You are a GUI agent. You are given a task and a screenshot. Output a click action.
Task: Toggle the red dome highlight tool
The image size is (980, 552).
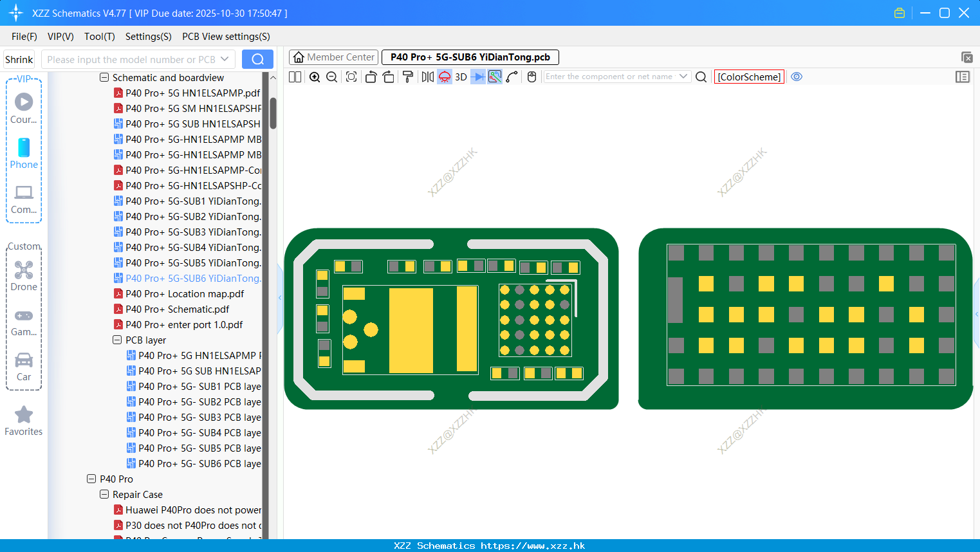445,77
